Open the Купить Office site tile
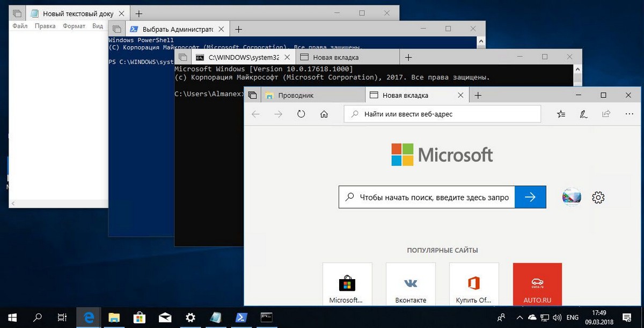Screen dimensions: 644x328 pos(474,284)
